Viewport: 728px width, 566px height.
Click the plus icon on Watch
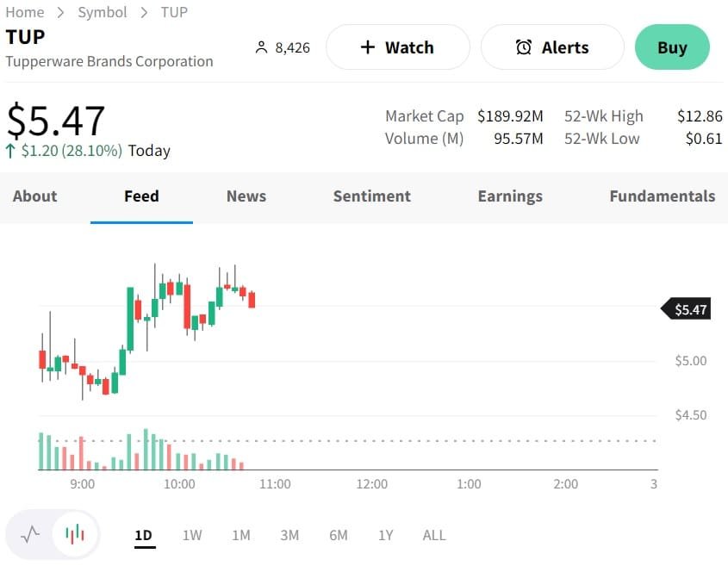point(368,47)
